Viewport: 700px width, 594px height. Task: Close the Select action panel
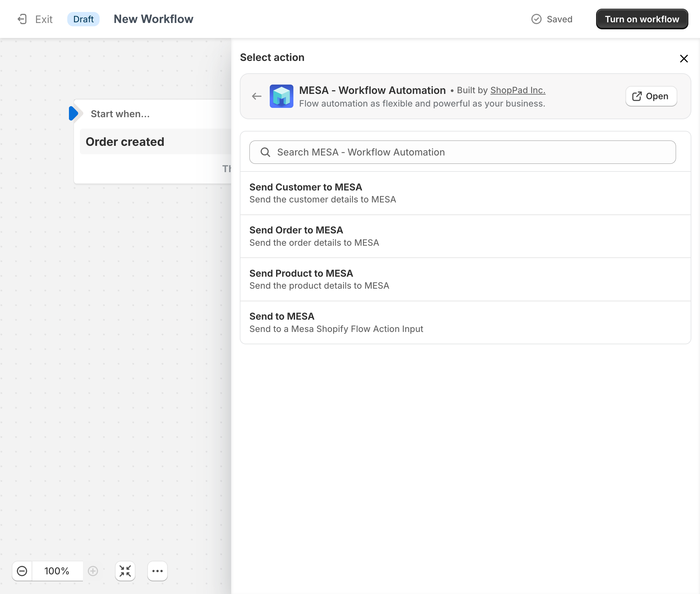pos(683,59)
